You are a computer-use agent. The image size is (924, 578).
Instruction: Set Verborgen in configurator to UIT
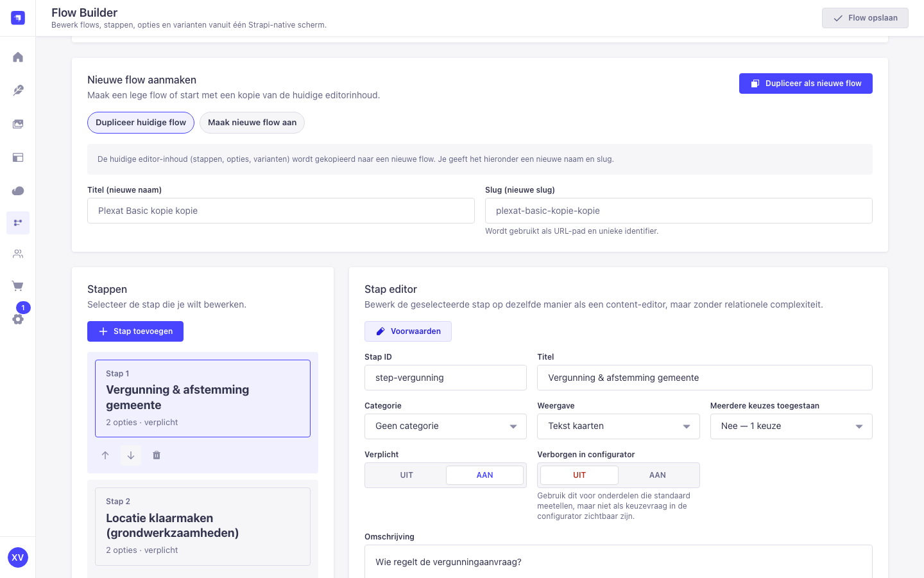pos(579,475)
